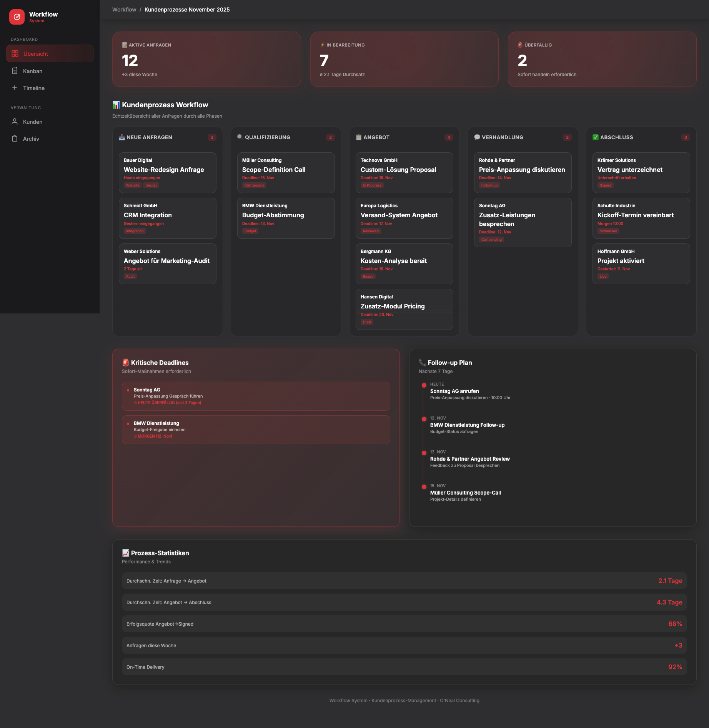This screenshot has width=709, height=728.
Task: Select the Übersicht grid icon in sidebar
Action: pyautogui.click(x=15, y=53)
